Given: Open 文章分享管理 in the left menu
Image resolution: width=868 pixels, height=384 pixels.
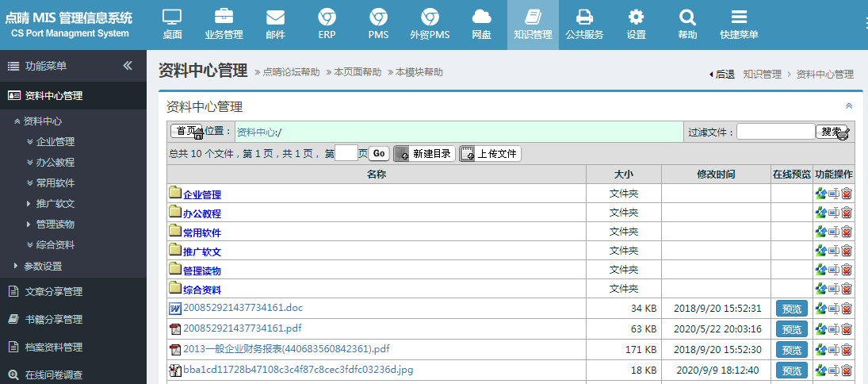Looking at the screenshot, I should (53, 291).
